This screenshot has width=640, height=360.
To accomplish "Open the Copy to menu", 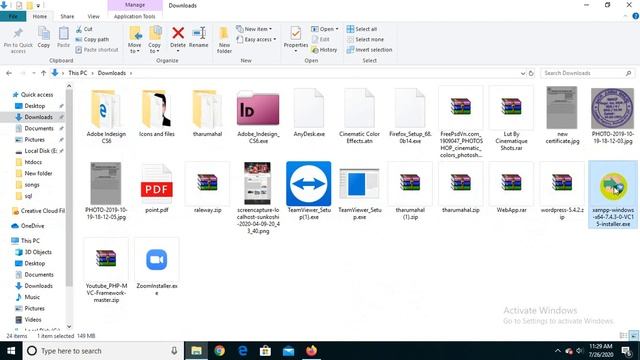I will 154,40.
